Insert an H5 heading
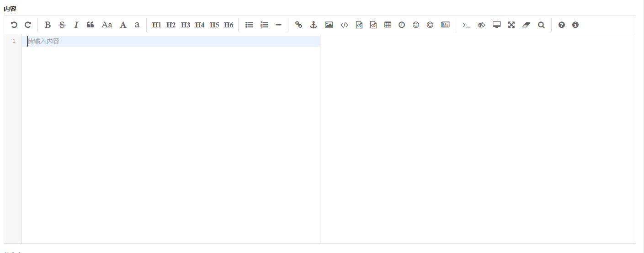The image size is (644, 253). (x=214, y=25)
